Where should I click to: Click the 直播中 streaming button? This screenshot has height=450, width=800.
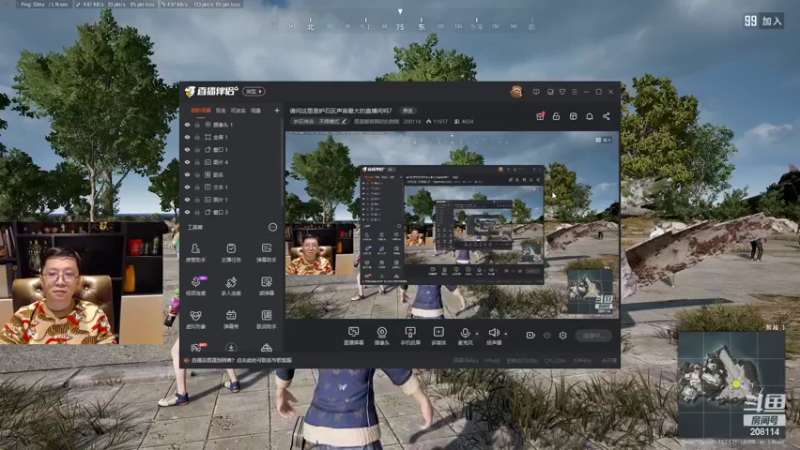pyautogui.click(x=593, y=335)
